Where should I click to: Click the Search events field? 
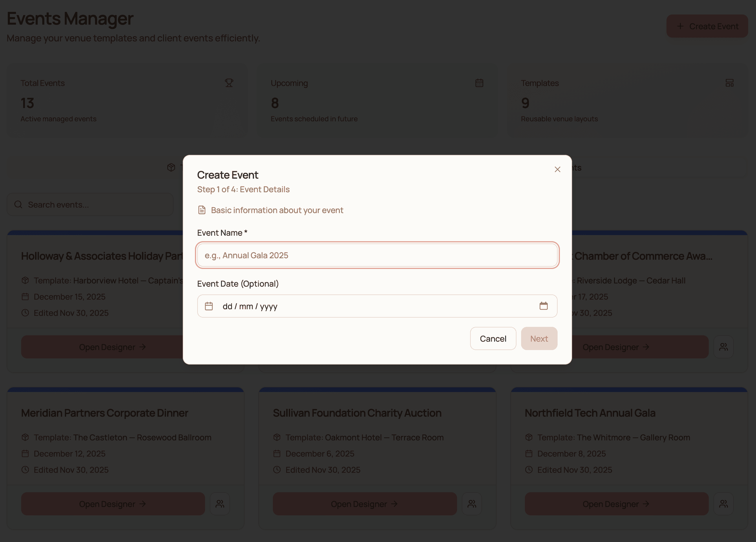click(90, 204)
